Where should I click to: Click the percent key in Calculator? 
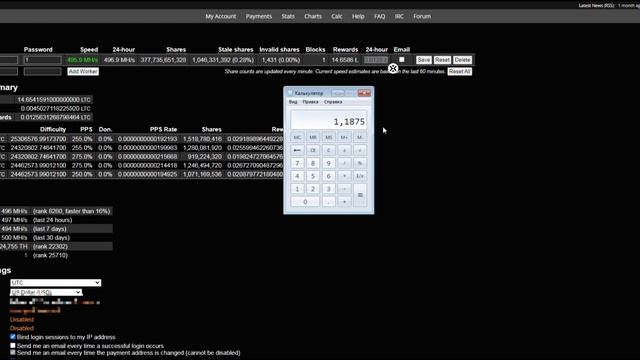click(360, 163)
